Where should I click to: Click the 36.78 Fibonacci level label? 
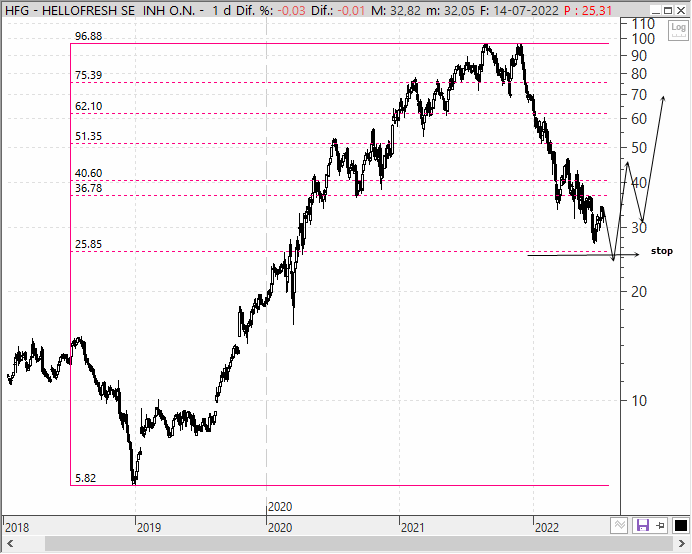coord(88,188)
